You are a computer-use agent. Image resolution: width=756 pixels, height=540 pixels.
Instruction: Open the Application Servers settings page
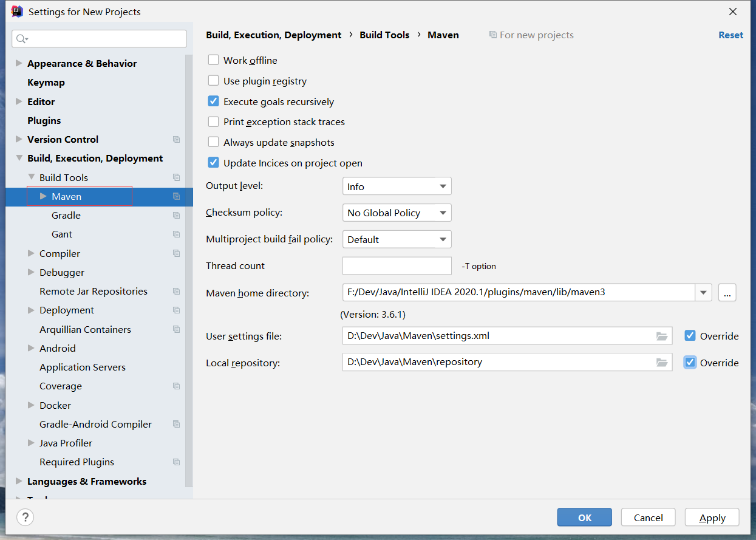click(83, 367)
